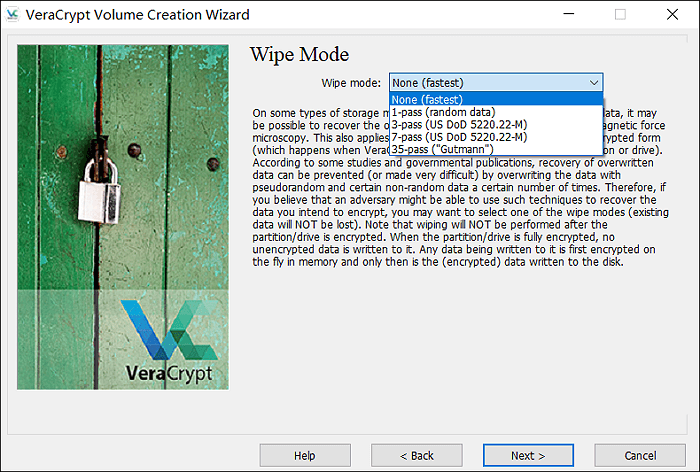Click the VeraCrypt icon in the title bar
Viewport: 700px width, 472px height.
click(x=13, y=15)
